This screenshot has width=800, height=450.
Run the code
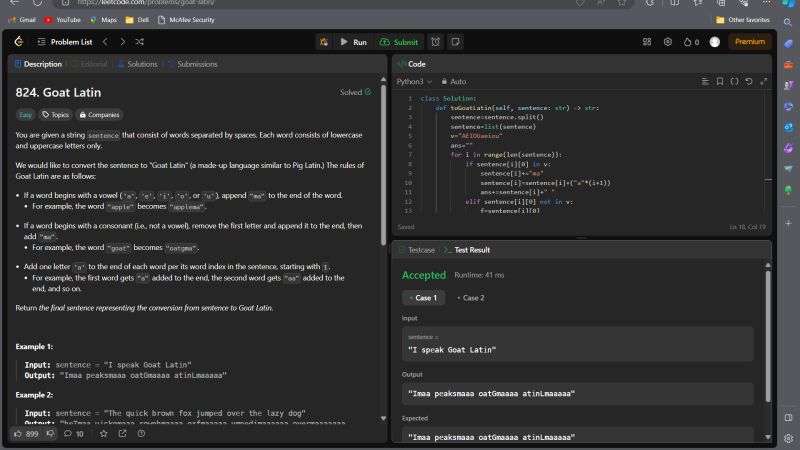coord(354,42)
